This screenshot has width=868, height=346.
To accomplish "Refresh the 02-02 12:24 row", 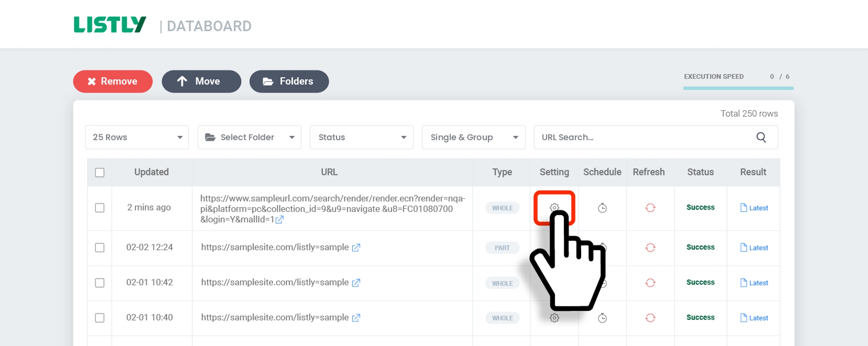I will point(650,247).
